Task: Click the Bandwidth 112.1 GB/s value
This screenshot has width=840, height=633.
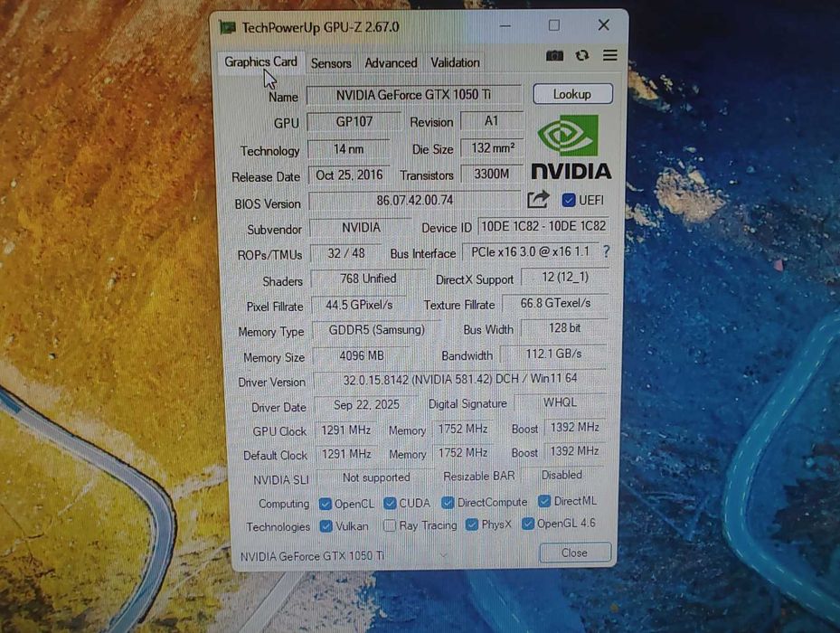Action: (x=553, y=354)
